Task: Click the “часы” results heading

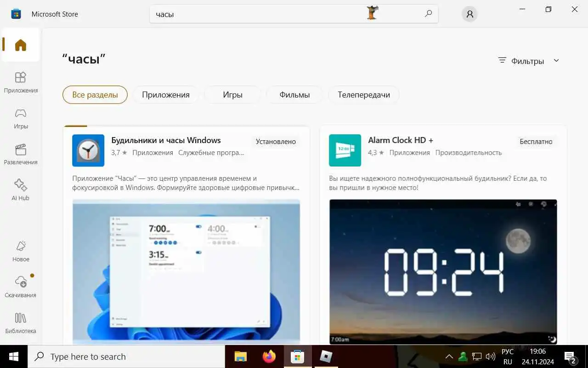Action: pos(84,59)
